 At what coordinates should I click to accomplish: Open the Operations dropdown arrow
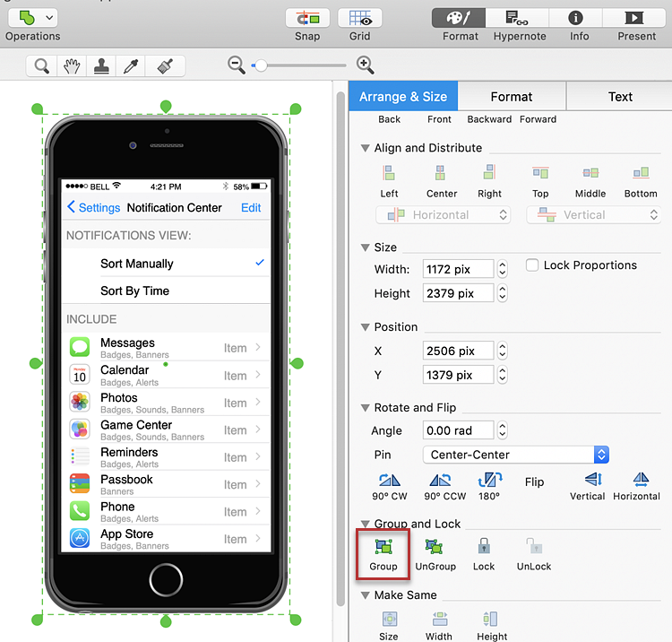(x=49, y=18)
